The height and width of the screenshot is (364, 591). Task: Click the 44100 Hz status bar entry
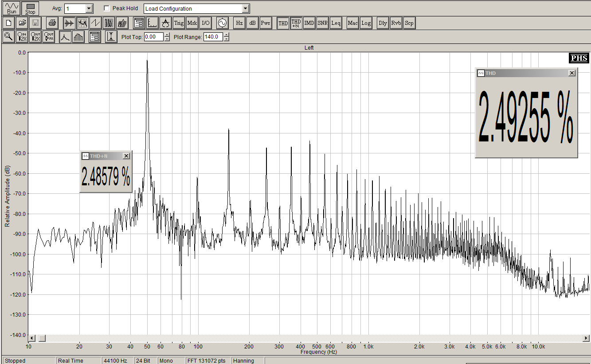117,360
